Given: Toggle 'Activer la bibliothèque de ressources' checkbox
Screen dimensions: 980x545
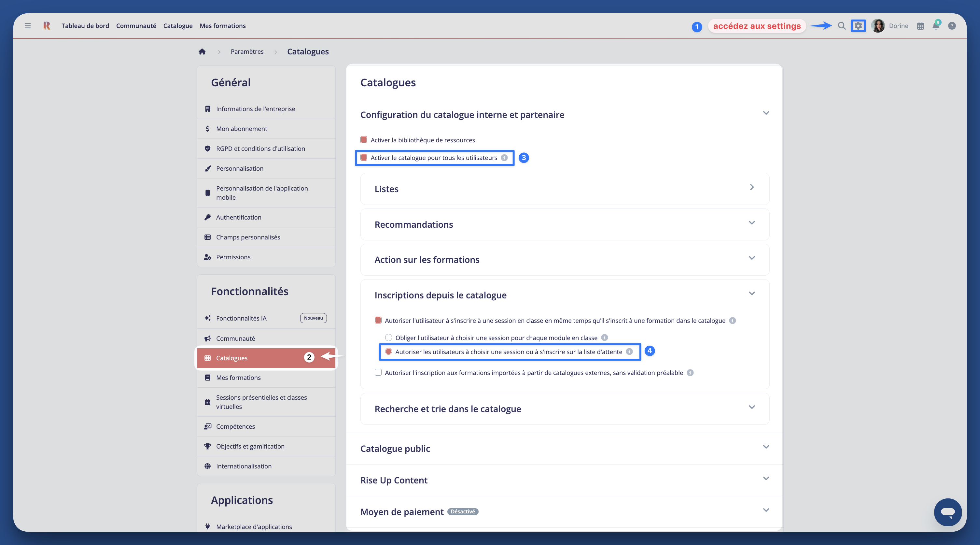Looking at the screenshot, I should click(x=364, y=140).
